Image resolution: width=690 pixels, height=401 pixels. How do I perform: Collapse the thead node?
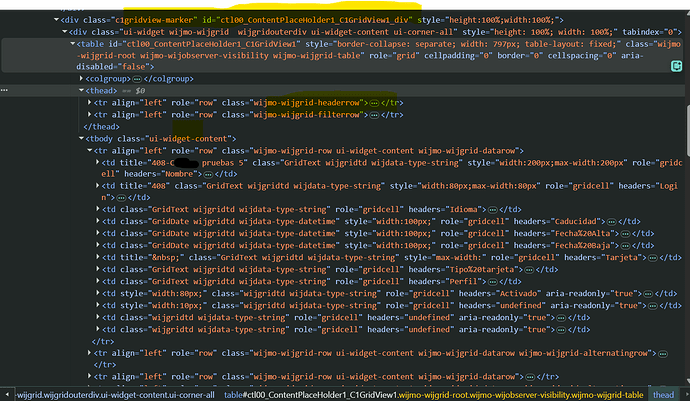tap(81, 90)
